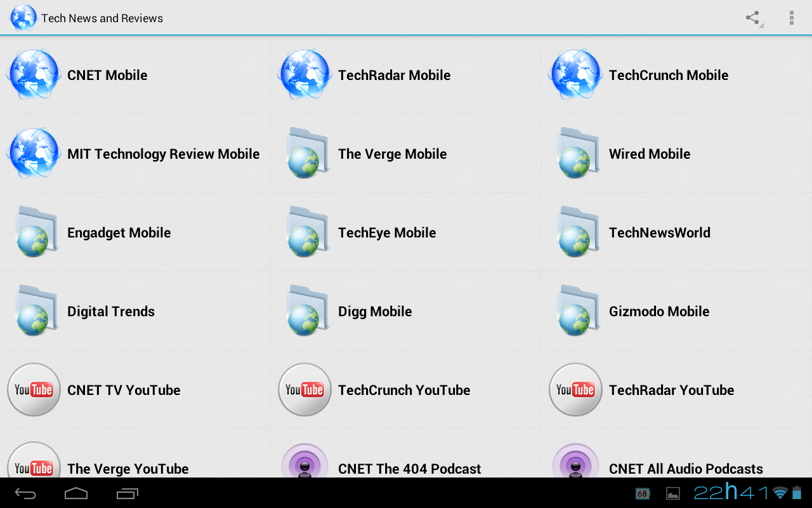
Task: Tap the TechRadar Mobile globe icon
Action: [x=304, y=75]
